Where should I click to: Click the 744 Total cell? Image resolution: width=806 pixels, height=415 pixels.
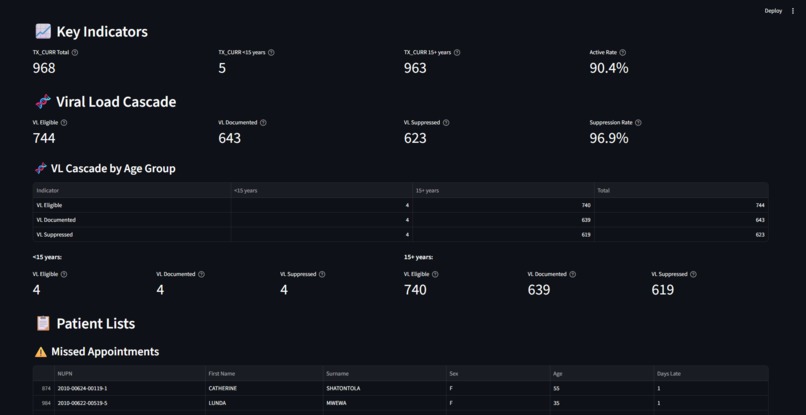pos(681,205)
